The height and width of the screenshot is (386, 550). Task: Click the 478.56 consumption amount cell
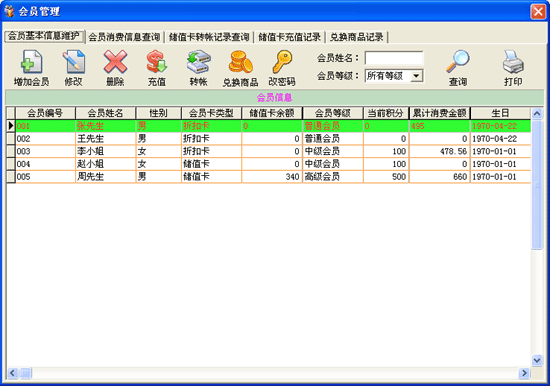click(x=440, y=151)
